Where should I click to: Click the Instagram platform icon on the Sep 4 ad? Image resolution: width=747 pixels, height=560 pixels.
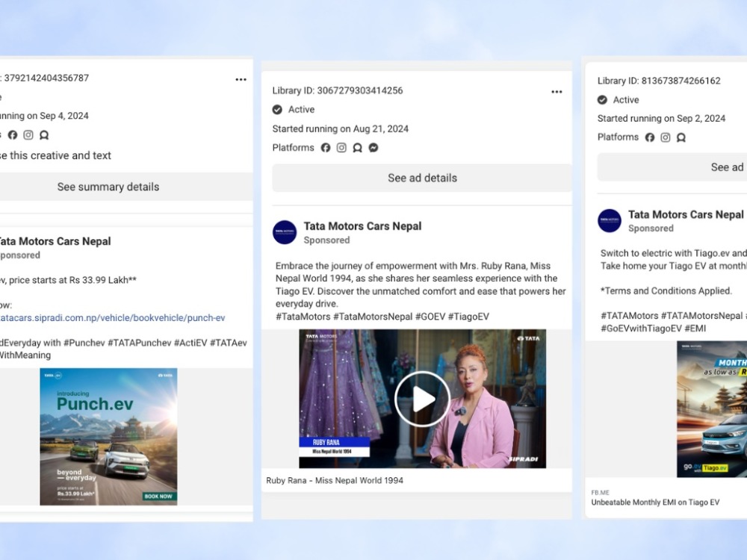click(28, 135)
